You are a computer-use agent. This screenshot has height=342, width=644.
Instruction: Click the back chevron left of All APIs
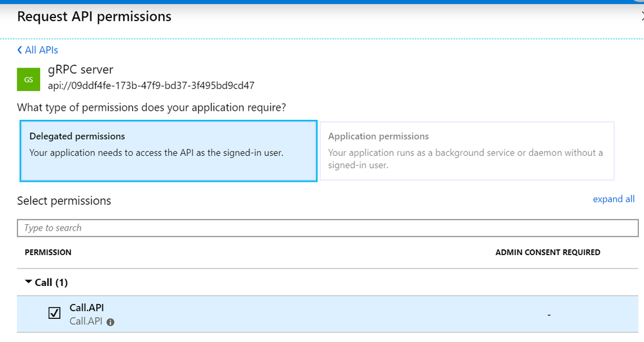point(19,50)
